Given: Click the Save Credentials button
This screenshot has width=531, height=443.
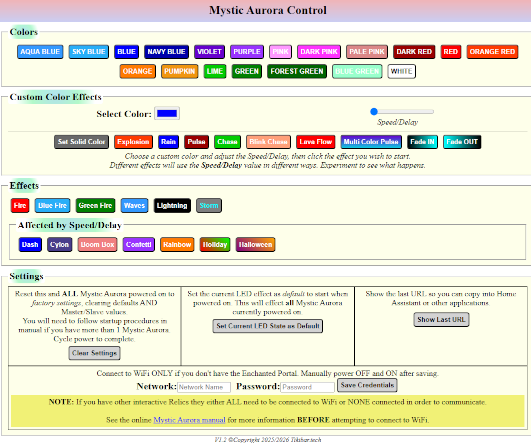Looking at the screenshot, I should click(367, 385).
